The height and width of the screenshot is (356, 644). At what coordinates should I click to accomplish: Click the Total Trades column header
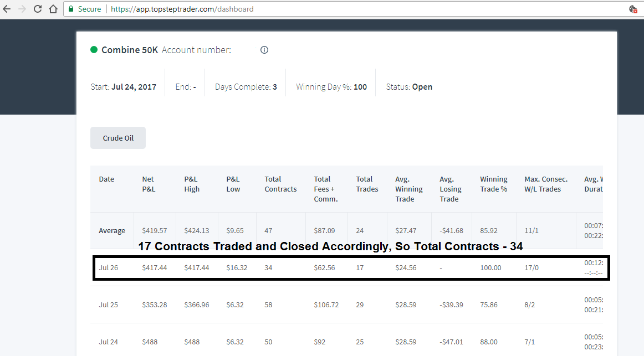[367, 184]
